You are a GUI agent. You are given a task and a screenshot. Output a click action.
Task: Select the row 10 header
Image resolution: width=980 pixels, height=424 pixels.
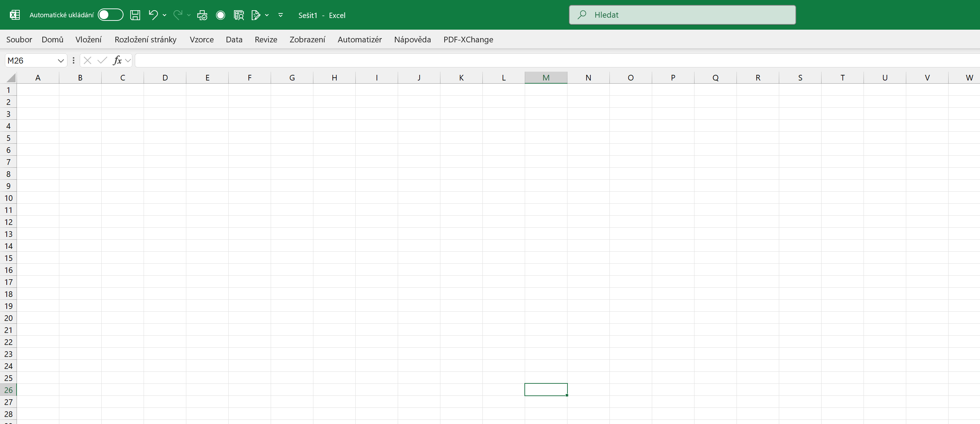pyautogui.click(x=8, y=198)
